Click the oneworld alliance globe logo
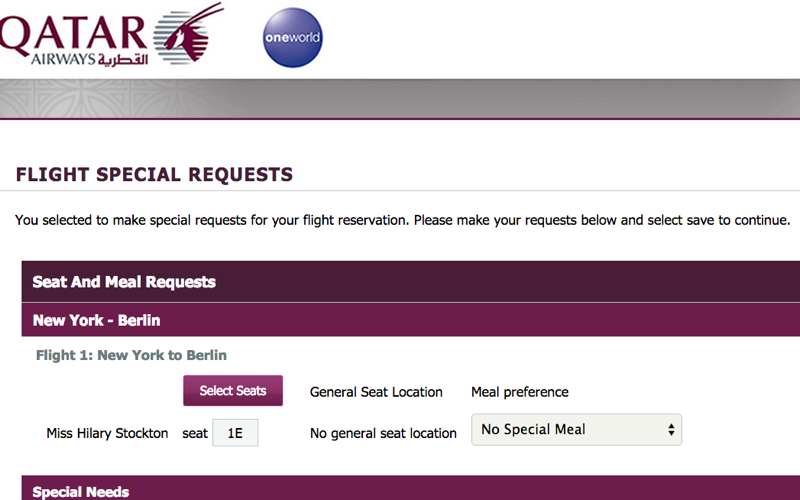 pyautogui.click(x=292, y=37)
